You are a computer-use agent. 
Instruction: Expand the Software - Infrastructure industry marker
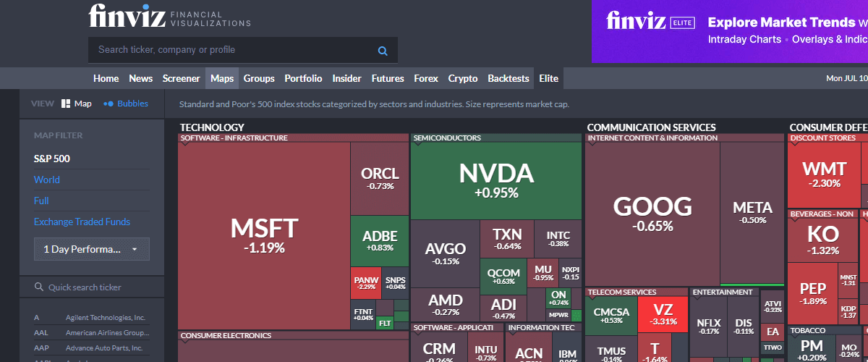coord(184,145)
